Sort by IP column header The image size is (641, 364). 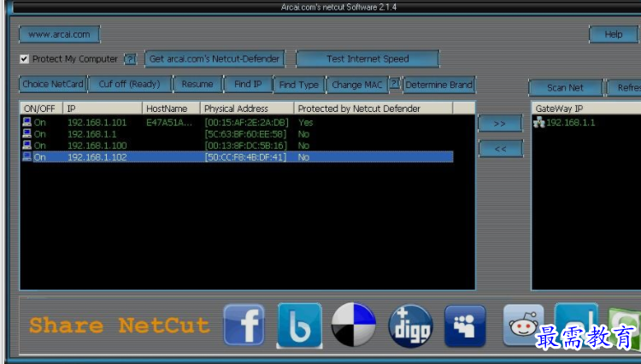pyautogui.click(x=103, y=109)
